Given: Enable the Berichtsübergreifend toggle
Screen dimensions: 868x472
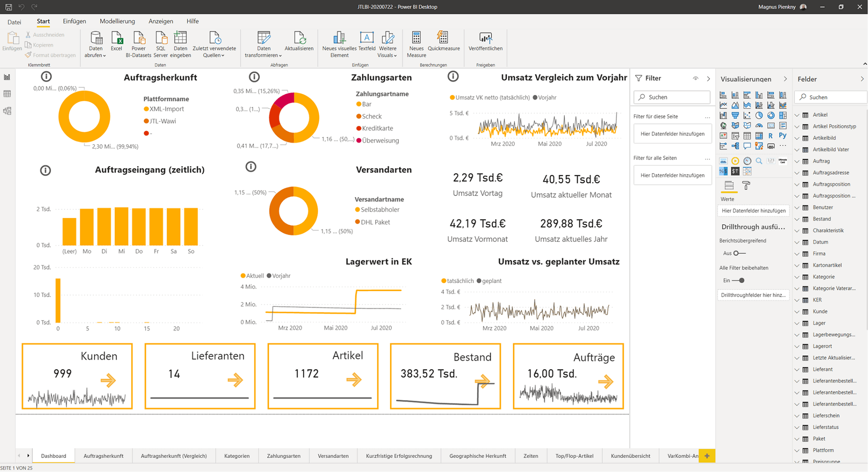Looking at the screenshot, I should click(x=739, y=253).
